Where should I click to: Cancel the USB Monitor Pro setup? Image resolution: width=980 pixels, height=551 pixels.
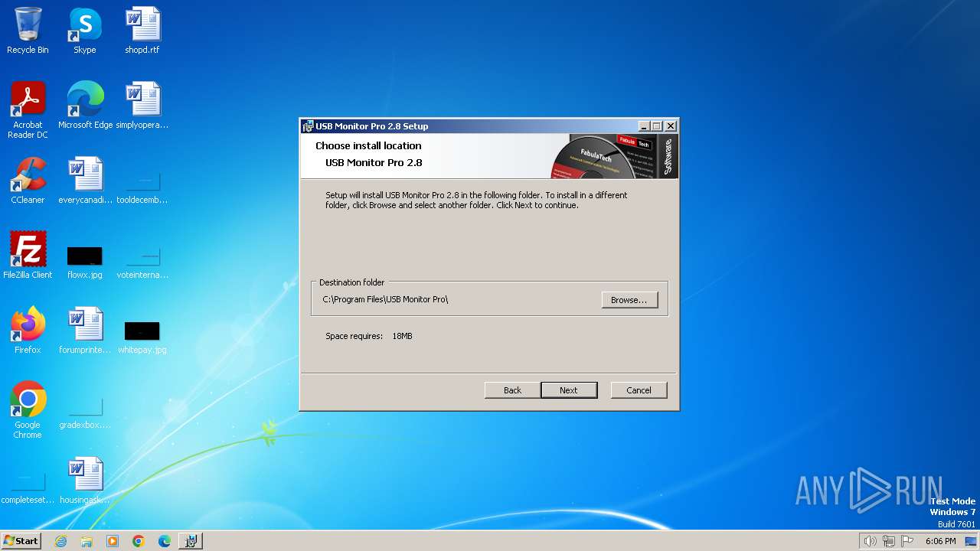639,390
